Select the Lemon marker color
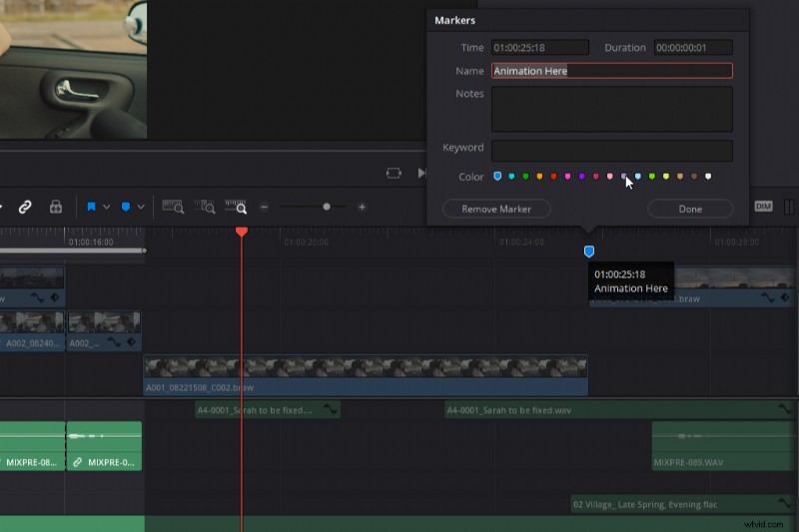The width and height of the screenshot is (799, 532). tap(666, 176)
